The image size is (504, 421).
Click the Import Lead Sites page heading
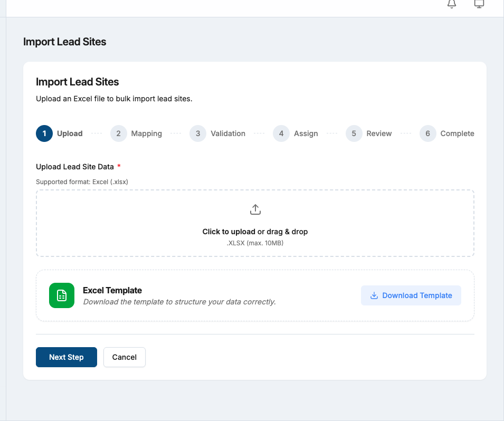pos(64,42)
